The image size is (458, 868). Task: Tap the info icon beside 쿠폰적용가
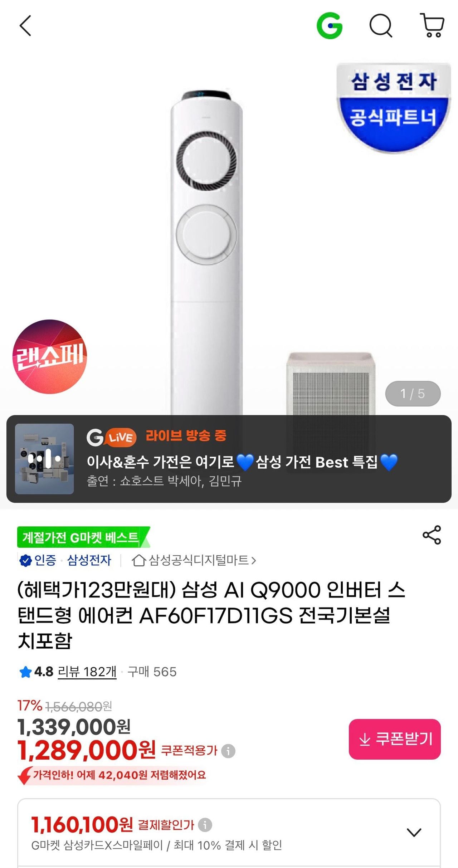(228, 750)
